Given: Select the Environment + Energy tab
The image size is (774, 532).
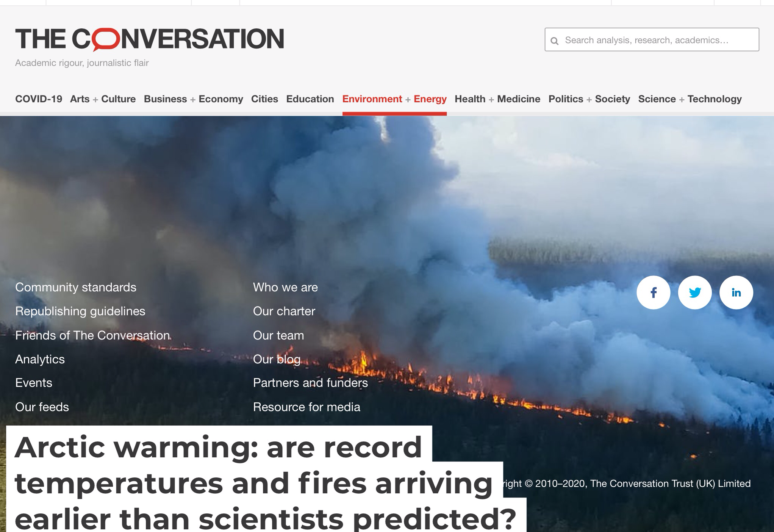Looking at the screenshot, I should pos(394,99).
